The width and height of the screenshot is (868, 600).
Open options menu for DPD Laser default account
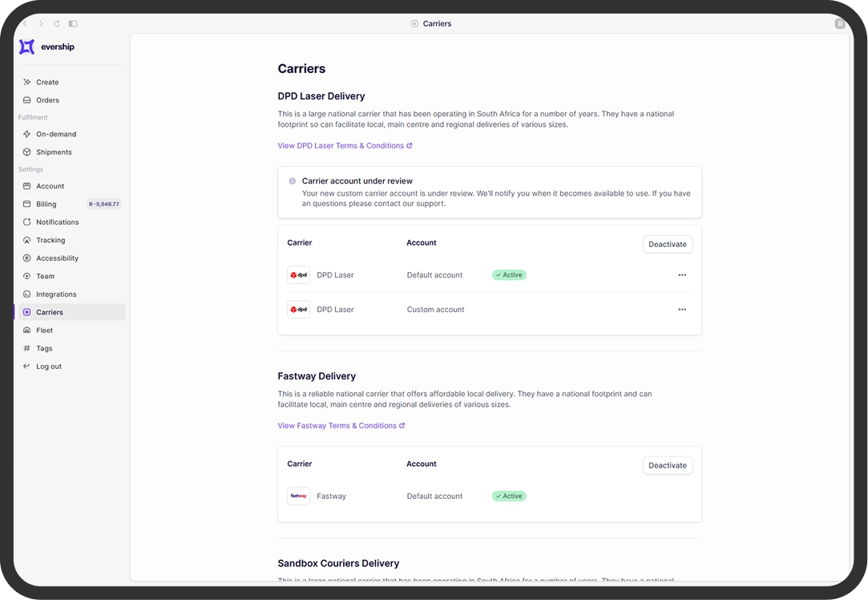point(682,275)
